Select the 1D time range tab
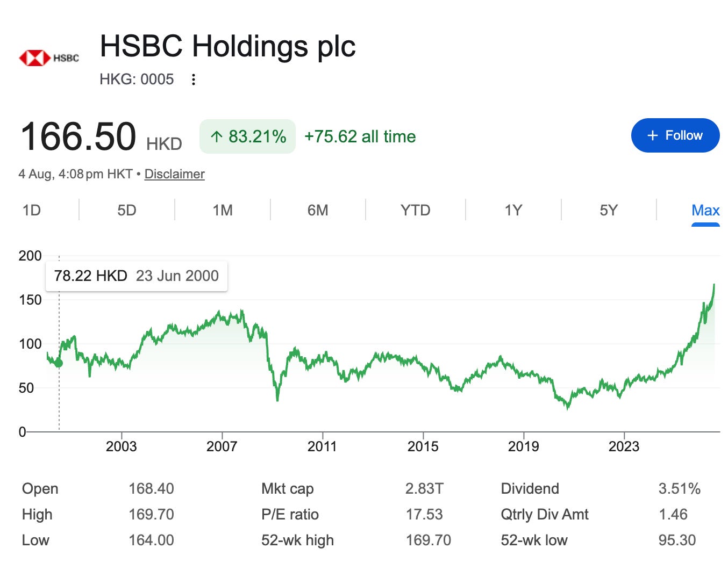 [31, 210]
